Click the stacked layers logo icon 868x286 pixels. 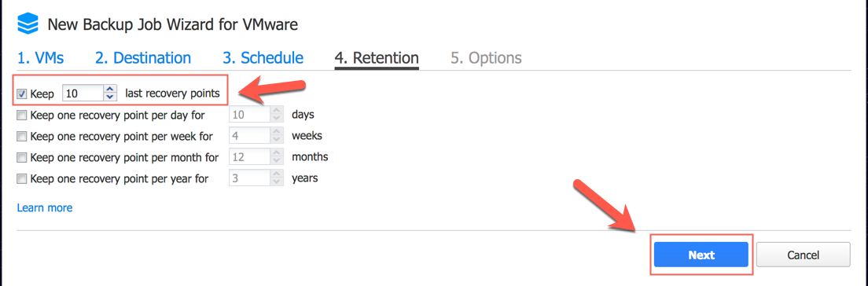coord(28,24)
